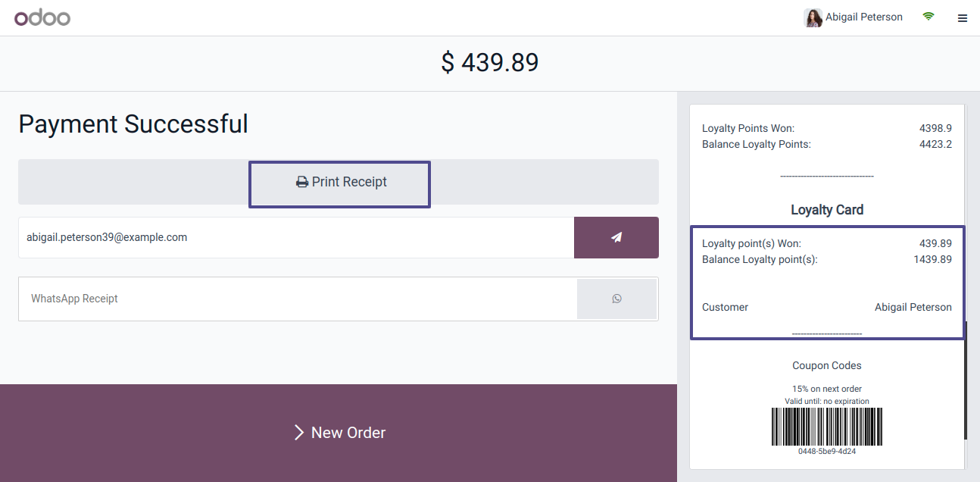Viewport: 980px width, 482px height.
Task: Click the $ 439.89 total amount
Action: (489, 63)
